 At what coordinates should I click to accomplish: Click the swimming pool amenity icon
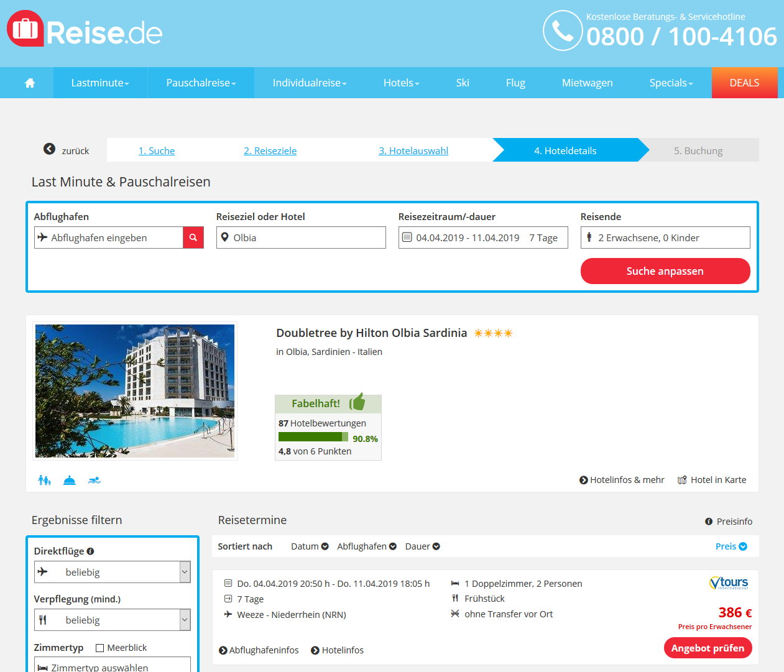click(95, 480)
